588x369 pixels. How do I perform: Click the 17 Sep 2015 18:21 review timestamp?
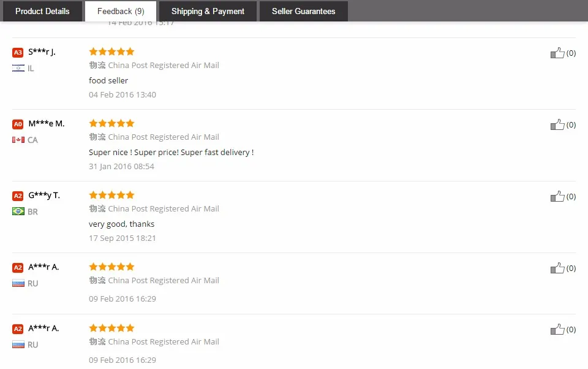(123, 238)
